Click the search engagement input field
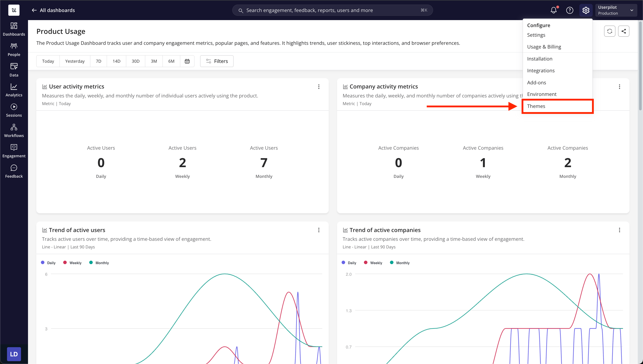Screen dimensions: 643x364 click(332, 10)
